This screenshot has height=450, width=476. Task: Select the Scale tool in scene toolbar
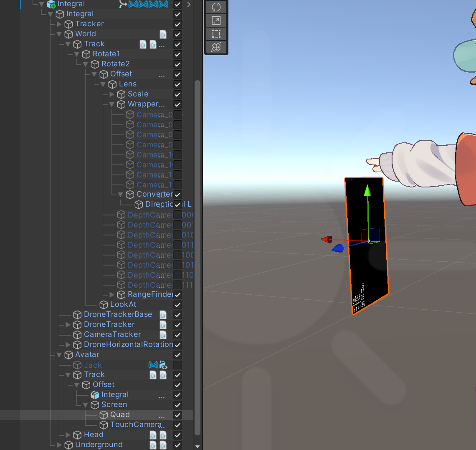tap(216, 20)
